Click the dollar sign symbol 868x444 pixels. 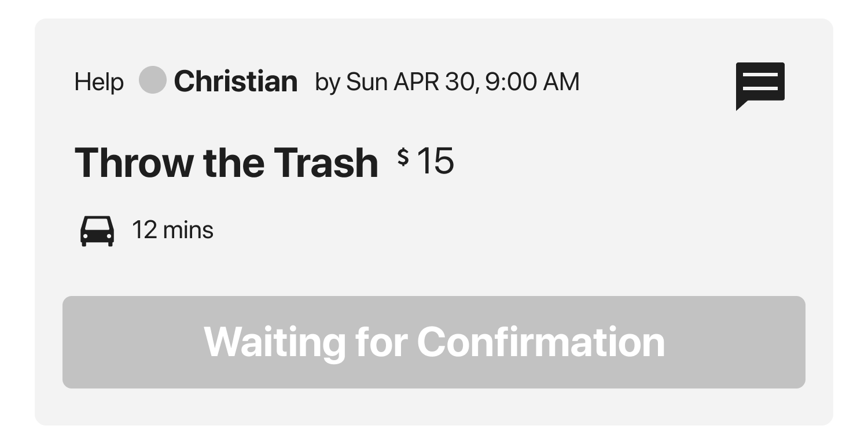(403, 157)
